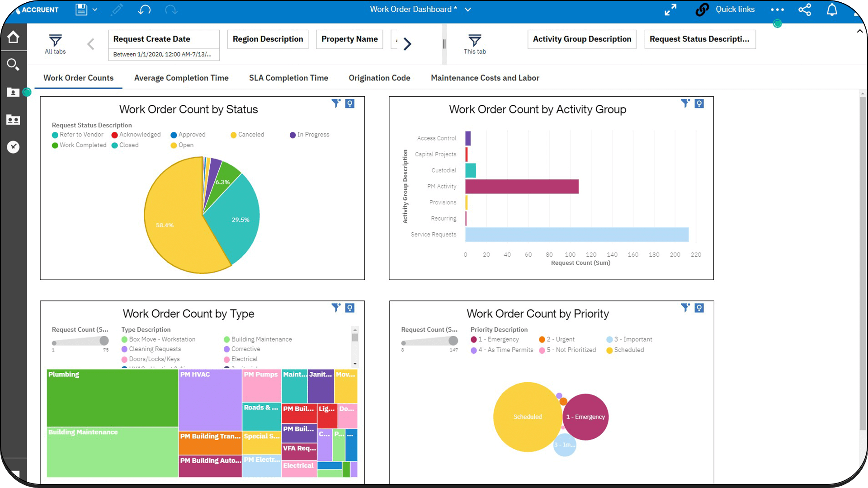The height and width of the screenshot is (488, 868).
Task: Switch to the Average Completion Time tab
Action: pyautogui.click(x=181, y=78)
